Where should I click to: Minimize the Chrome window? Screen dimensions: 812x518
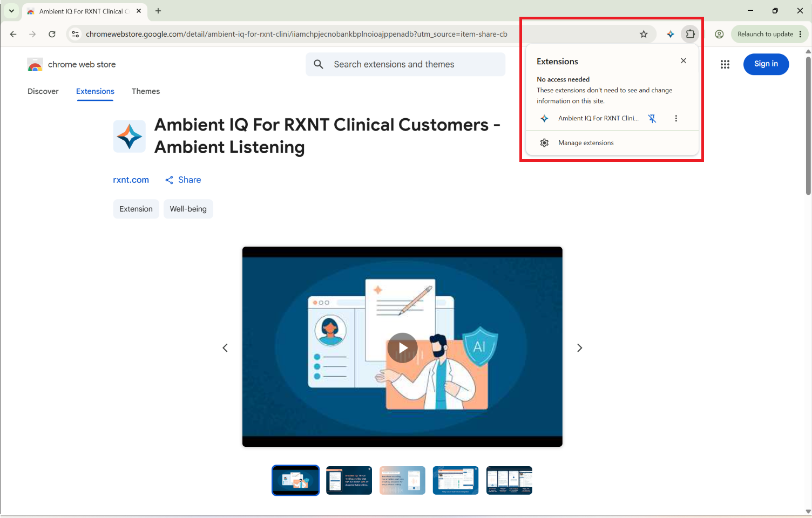pyautogui.click(x=750, y=11)
